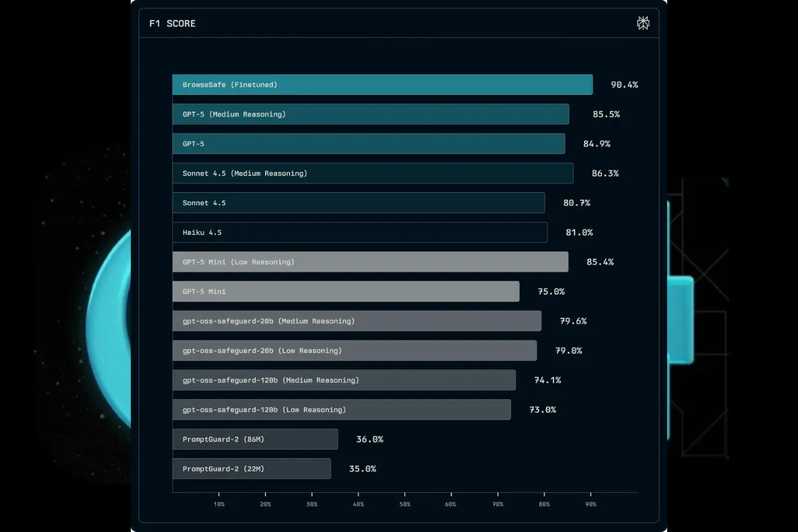The width and height of the screenshot is (798, 532).
Task: Click gpt-oss-safeguard-120b (Low Reasoning) label
Action: [264, 410]
